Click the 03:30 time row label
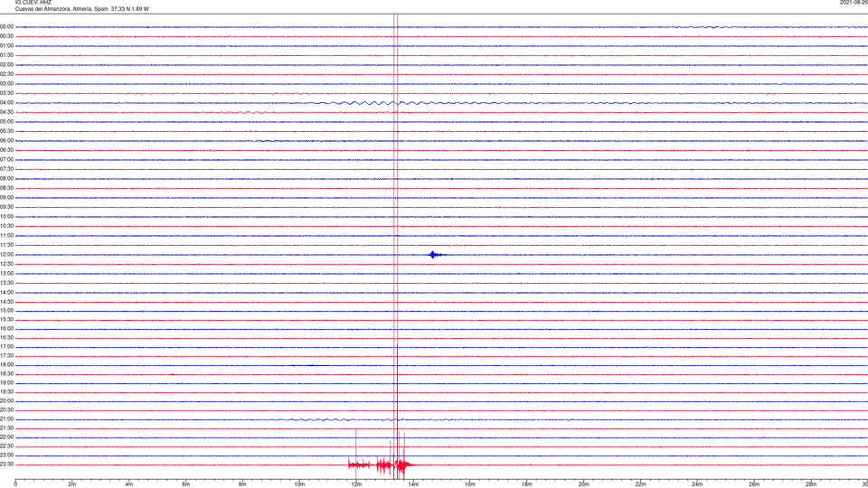The image size is (868, 488). pyautogui.click(x=6, y=93)
